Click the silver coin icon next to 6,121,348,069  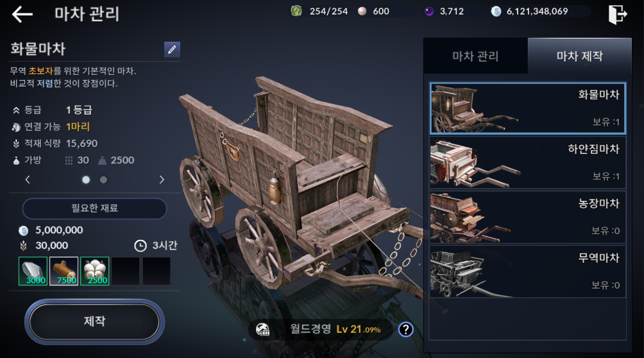(x=496, y=12)
